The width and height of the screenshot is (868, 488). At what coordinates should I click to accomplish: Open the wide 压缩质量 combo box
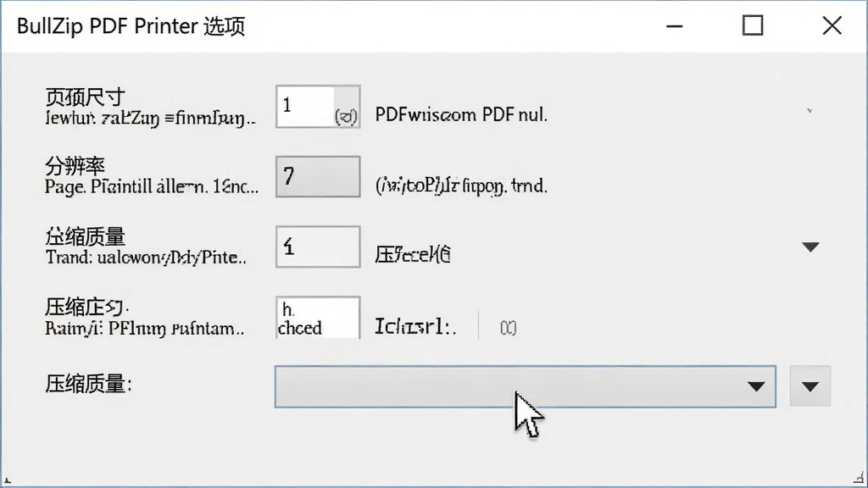[526, 386]
